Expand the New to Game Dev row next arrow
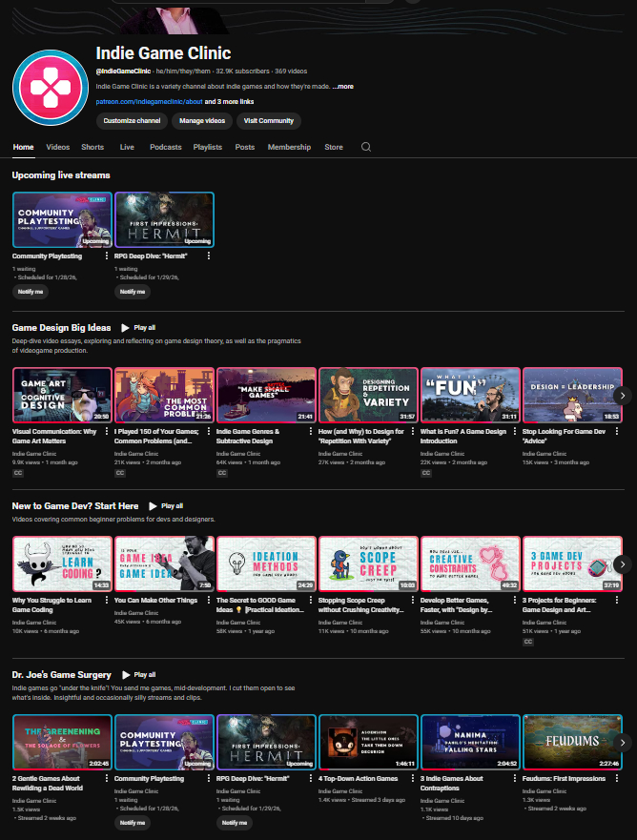The height and width of the screenshot is (840, 637). click(622, 564)
